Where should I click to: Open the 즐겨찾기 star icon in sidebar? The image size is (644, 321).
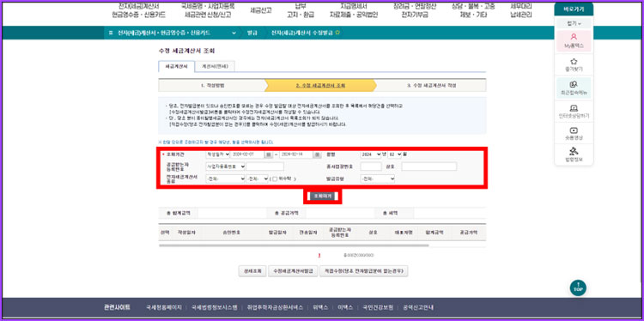tap(574, 64)
